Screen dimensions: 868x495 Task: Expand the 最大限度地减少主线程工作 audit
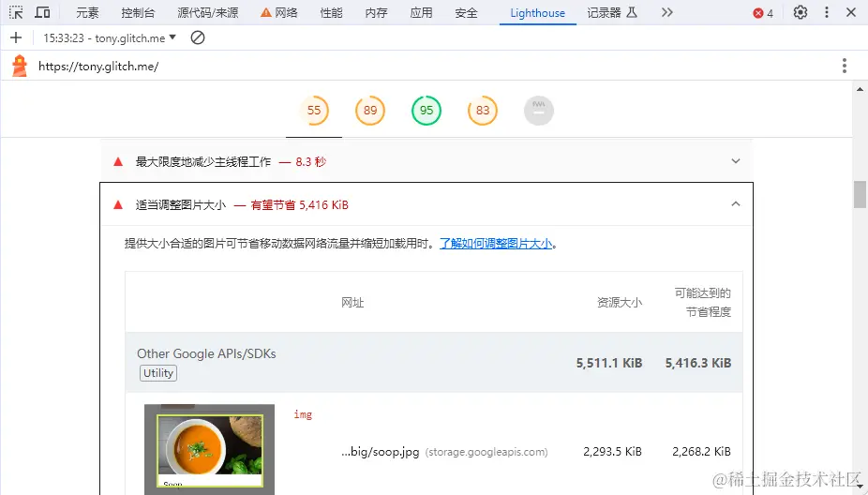click(x=427, y=161)
